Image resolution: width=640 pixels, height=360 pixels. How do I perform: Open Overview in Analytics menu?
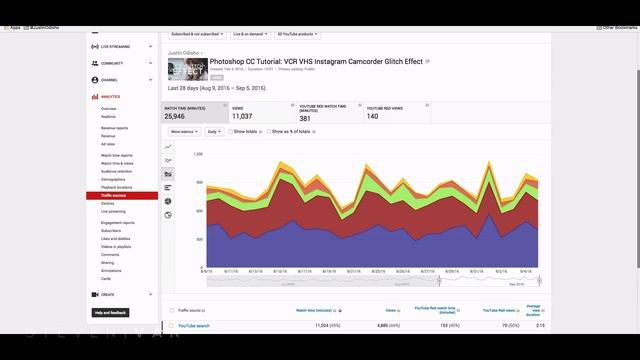pyautogui.click(x=109, y=109)
